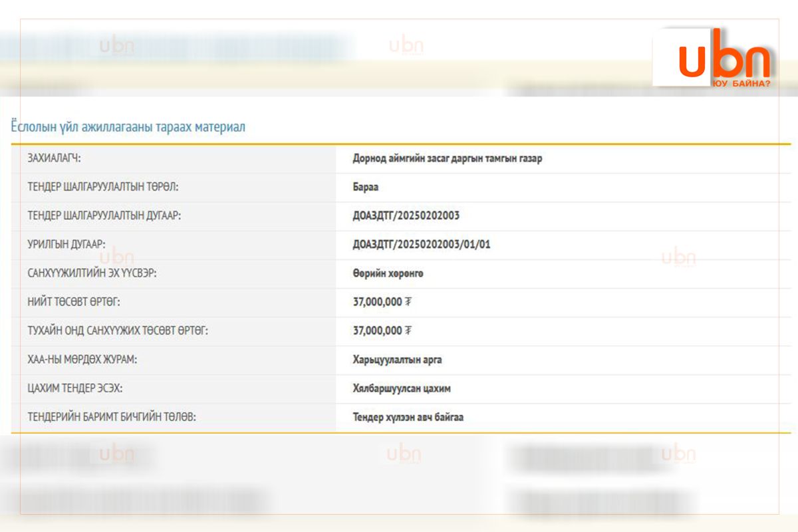Viewport: 798px width, 532px height.
Task: Select the 'Бараа' tender type value
Action: pos(365,188)
